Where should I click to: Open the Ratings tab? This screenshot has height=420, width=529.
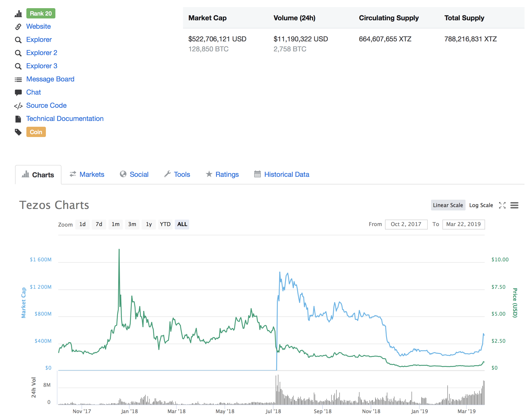tap(222, 174)
